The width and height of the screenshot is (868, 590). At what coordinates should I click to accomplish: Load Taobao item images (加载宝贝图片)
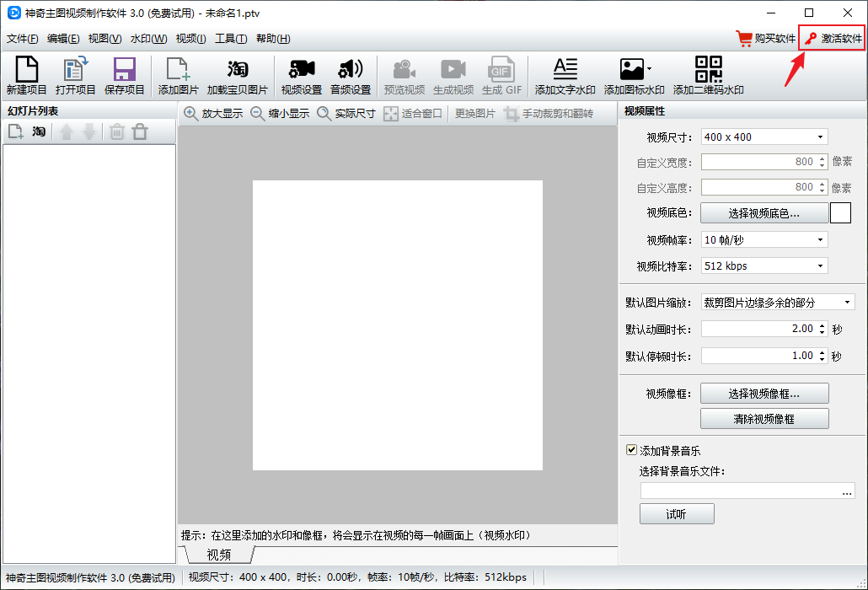point(238,75)
